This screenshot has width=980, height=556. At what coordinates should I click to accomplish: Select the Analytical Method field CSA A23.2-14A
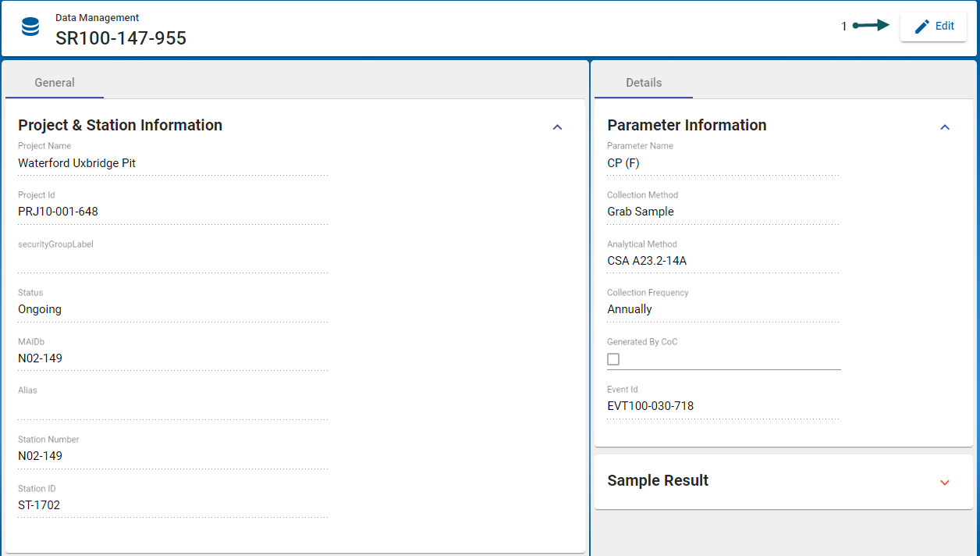coord(722,261)
